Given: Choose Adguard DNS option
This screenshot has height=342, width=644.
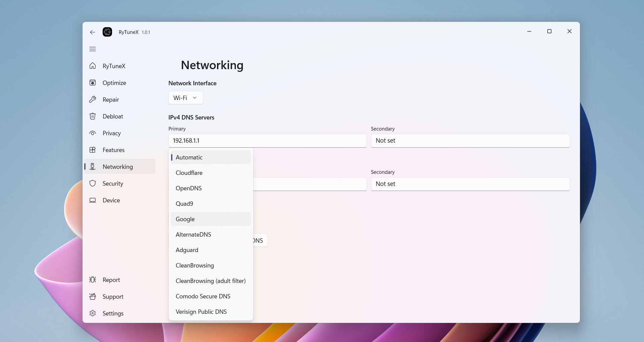Looking at the screenshot, I should click(x=211, y=250).
